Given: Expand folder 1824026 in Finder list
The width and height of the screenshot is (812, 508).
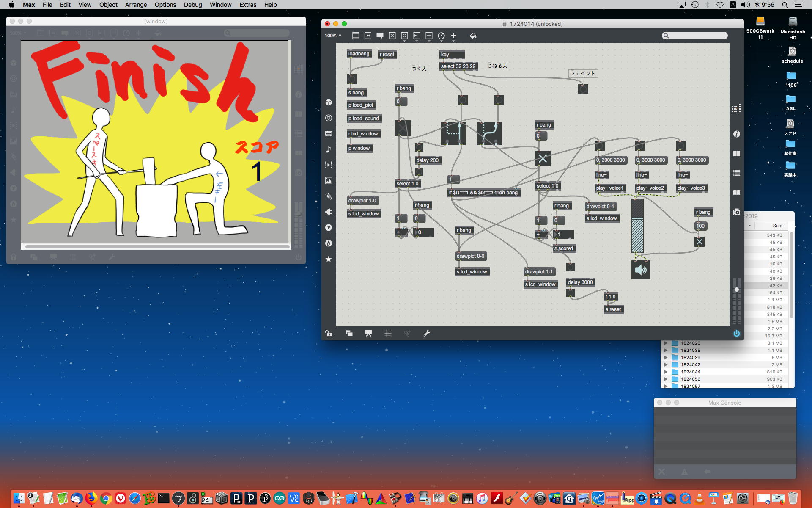Looking at the screenshot, I should click(666, 343).
